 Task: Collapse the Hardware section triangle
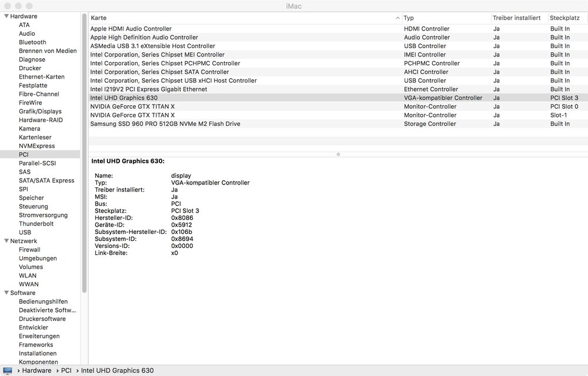[5, 16]
